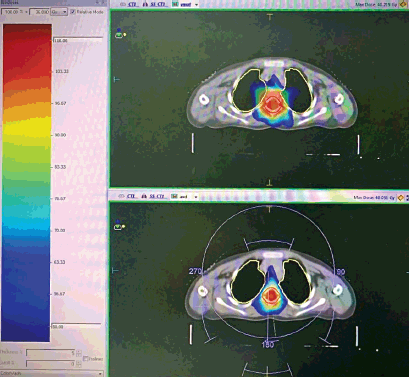Click the SS CT1 structure-set icon in upper view
The height and width of the screenshot is (377, 409).
pos(145,4)
